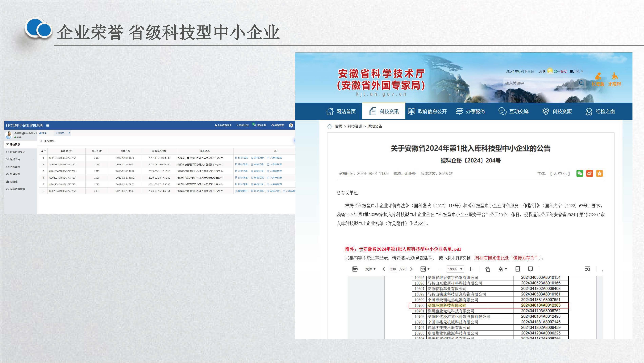The width and height of the screenshot is (644, 363).
Task: Close the 评价信息 tab
Action: [x=69, y=133]
